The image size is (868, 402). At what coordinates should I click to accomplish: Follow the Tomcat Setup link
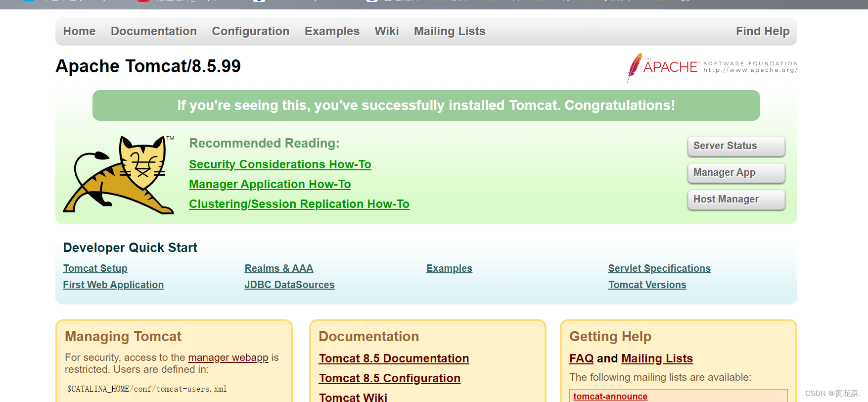coord(95,268)
